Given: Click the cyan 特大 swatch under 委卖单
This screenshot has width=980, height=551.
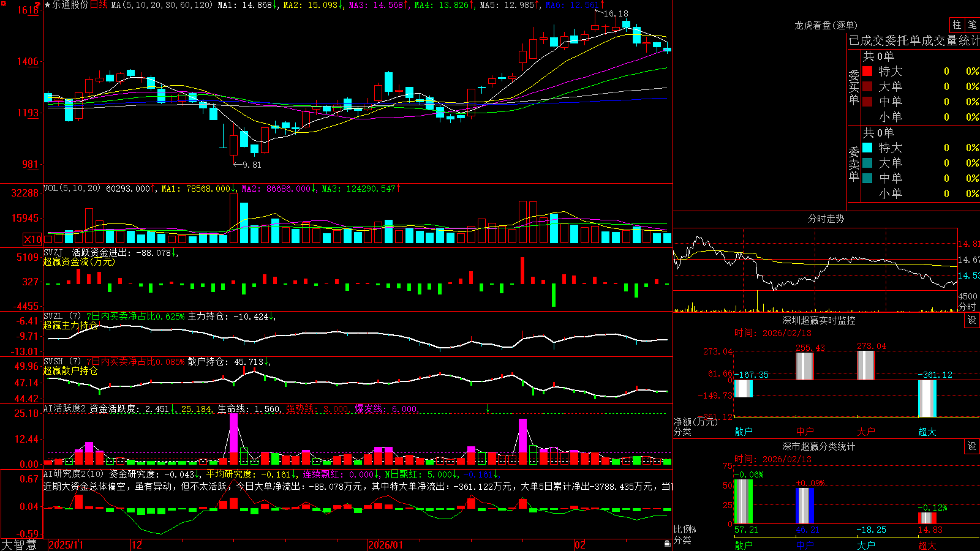Looking at the screenshot, I should (x=867, y=148).
